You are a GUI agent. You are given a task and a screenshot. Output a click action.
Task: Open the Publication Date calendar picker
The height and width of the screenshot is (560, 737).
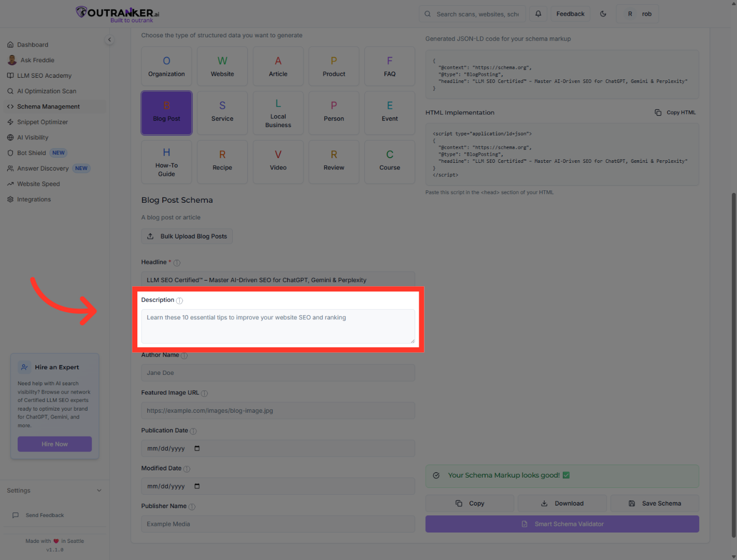click(x=197, y=449)
